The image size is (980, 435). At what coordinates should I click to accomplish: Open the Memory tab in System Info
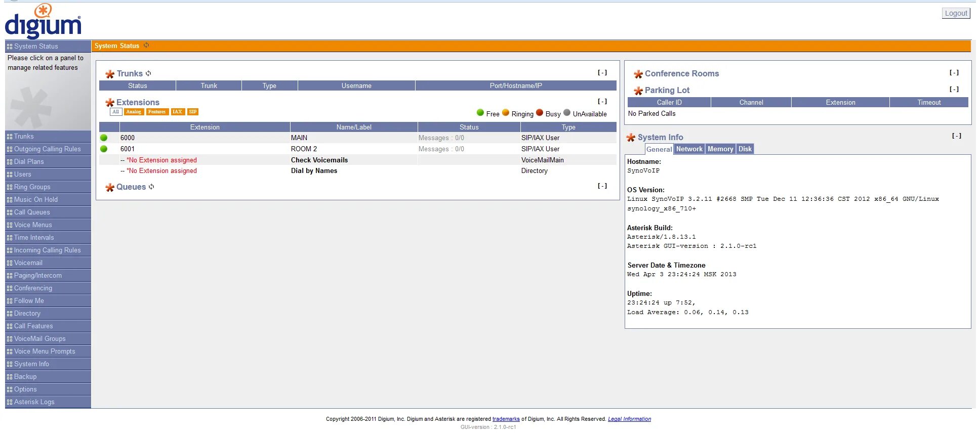click(720, 149)
